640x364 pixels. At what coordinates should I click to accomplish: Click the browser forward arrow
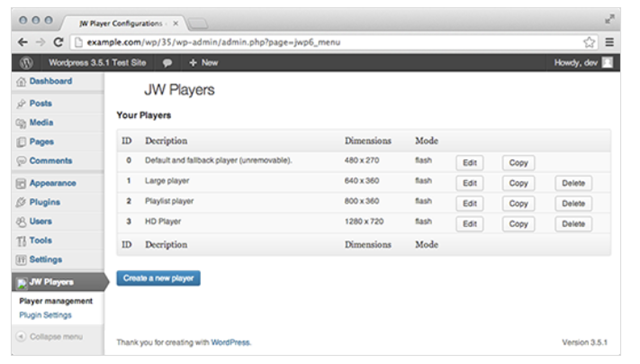pos(40,42)
